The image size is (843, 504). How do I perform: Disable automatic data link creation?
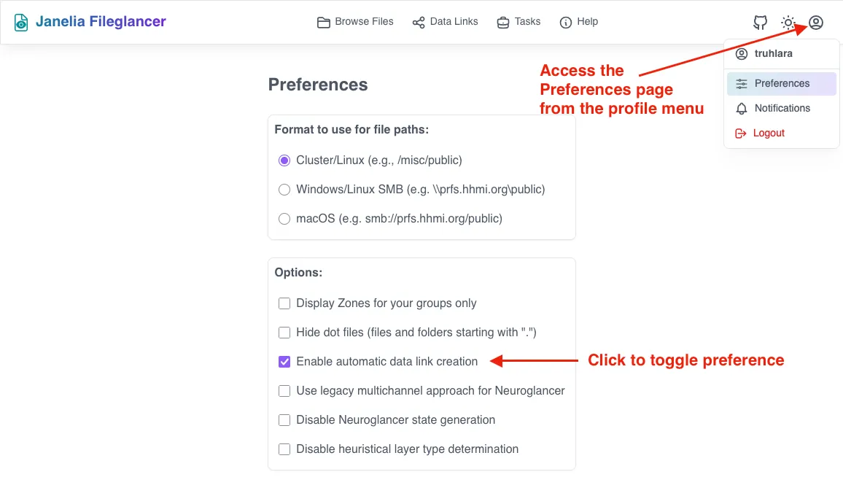[284, 361]
